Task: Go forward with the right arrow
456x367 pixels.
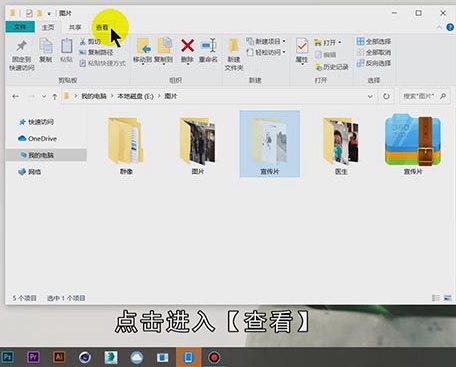Action: [31, 96]
